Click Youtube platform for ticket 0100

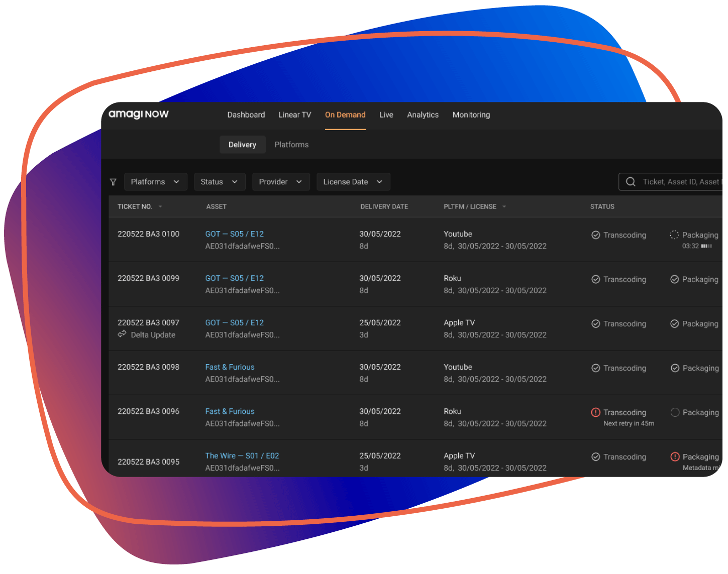458,234
